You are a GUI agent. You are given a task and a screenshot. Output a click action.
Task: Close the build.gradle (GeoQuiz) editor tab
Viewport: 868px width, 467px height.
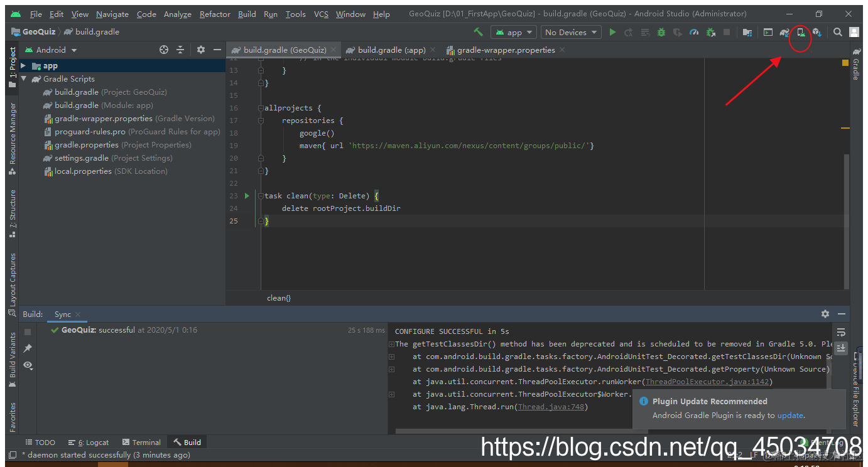pyautogui.click(x=334, y=50)
